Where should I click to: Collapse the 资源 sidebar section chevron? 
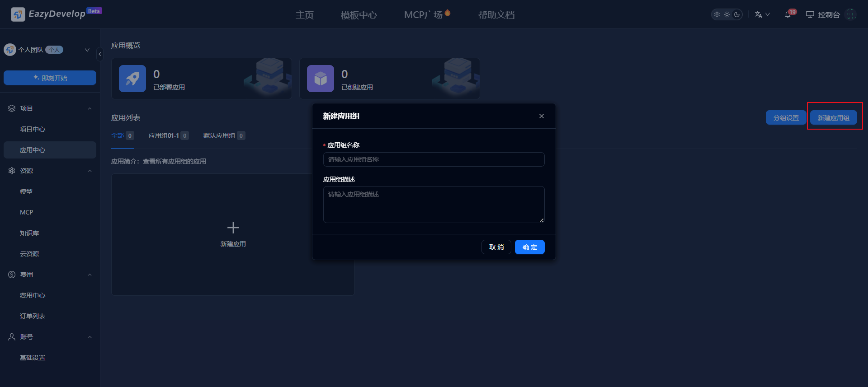(90, 171)
